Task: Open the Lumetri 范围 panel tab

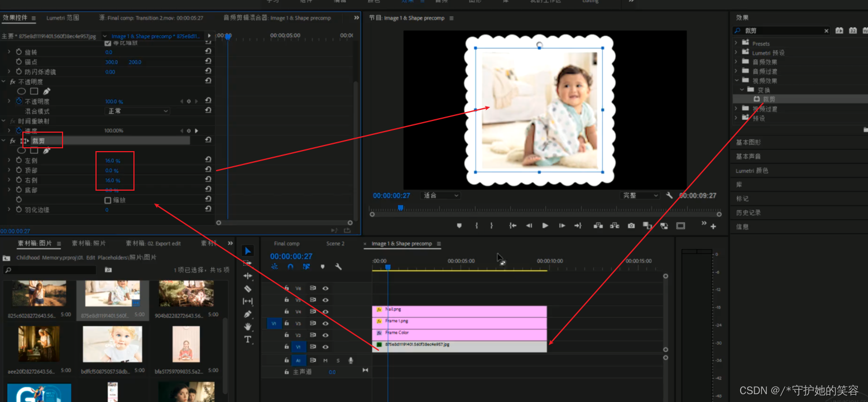Action: point(63,18)
